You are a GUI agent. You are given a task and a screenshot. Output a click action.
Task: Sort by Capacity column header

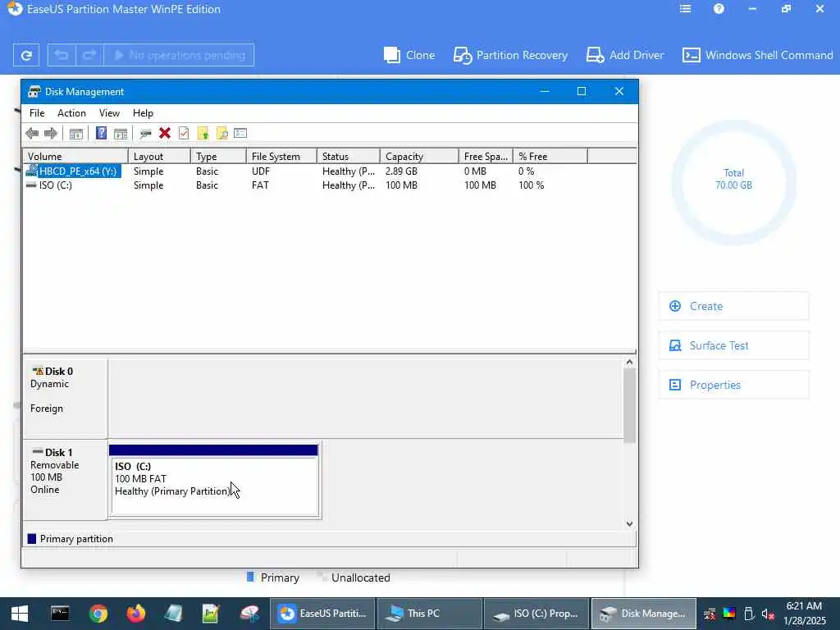pyautogui.click(x=419, y=157)
